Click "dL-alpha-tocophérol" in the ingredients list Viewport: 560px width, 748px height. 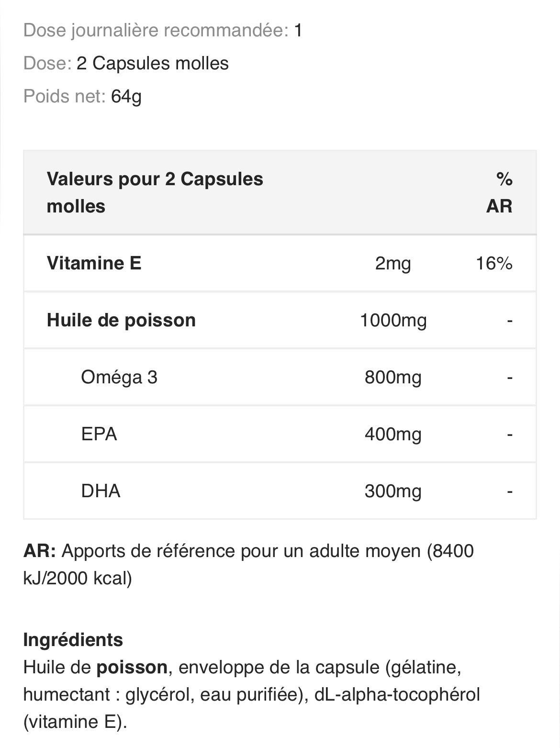tap(397, 694)
